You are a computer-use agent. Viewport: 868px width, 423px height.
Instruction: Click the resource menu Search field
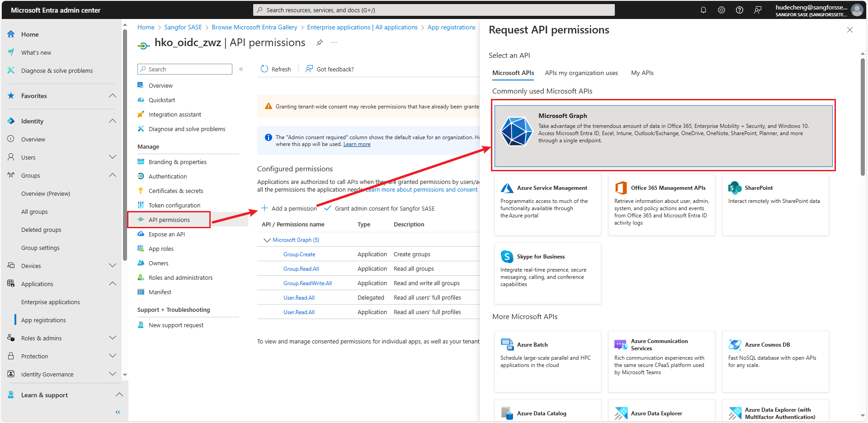click(185, 69)
